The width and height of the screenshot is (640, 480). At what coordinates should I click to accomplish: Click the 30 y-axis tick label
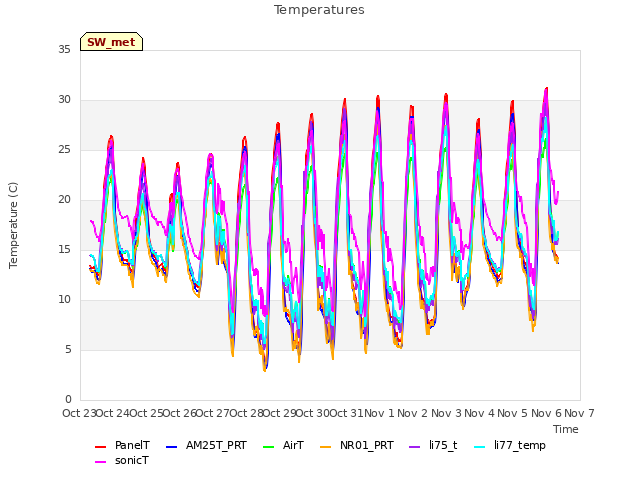(x=64, y=100)
